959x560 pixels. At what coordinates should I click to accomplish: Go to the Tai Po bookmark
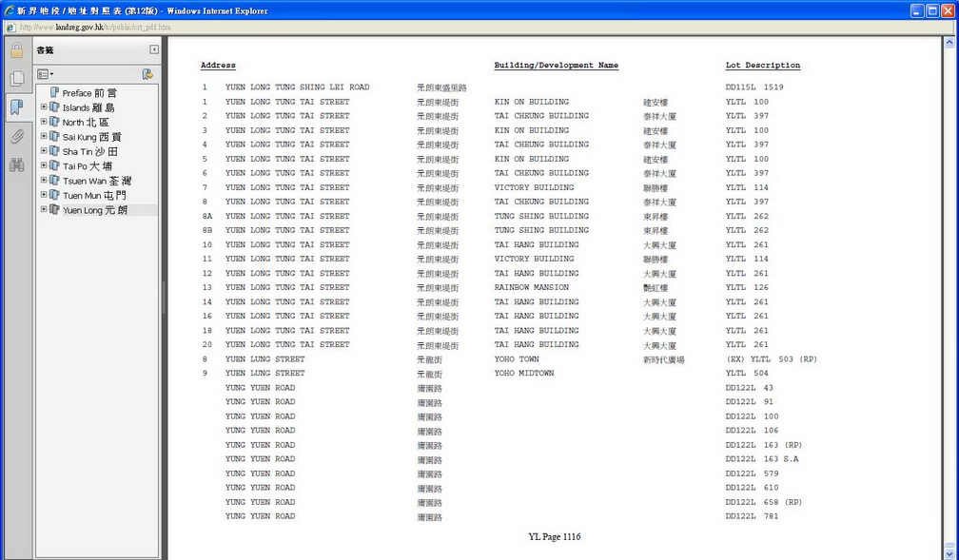click(x=88, y=166)
